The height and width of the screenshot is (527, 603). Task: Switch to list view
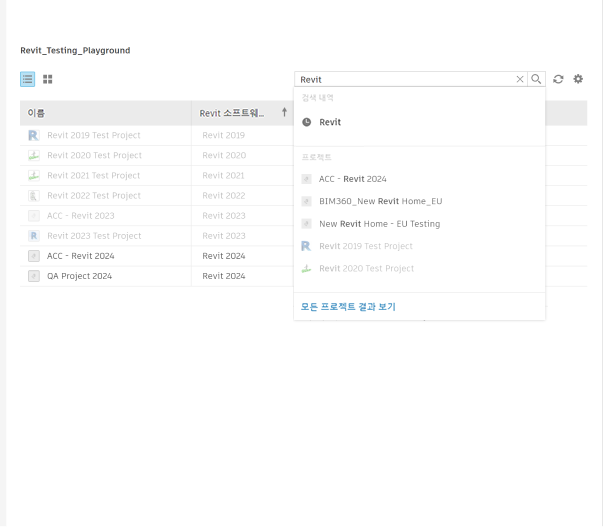(x=27, y=79)
